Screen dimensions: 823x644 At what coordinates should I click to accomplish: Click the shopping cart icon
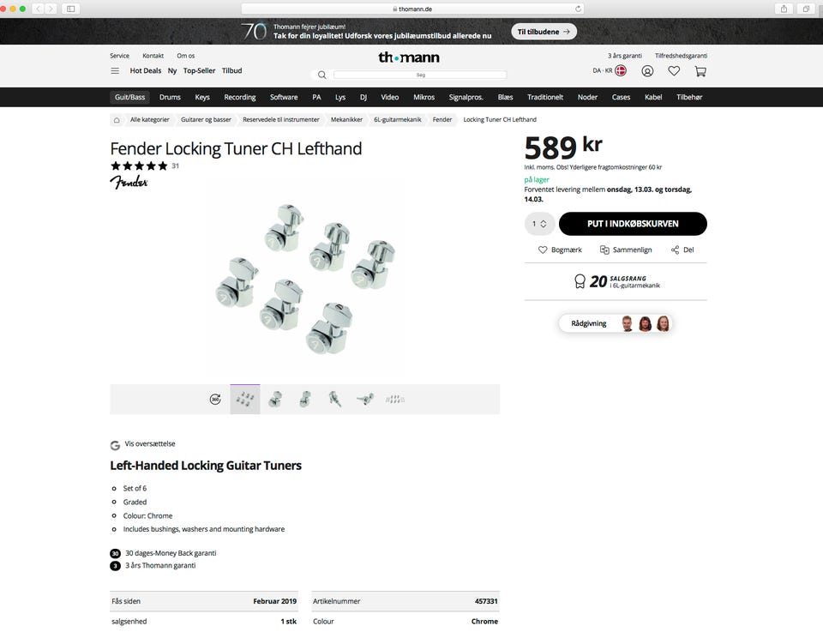tap(700, 71)
